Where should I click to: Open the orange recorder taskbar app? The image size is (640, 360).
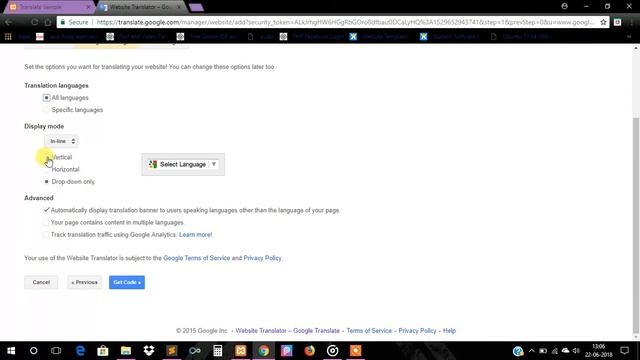tap(356, 351)
